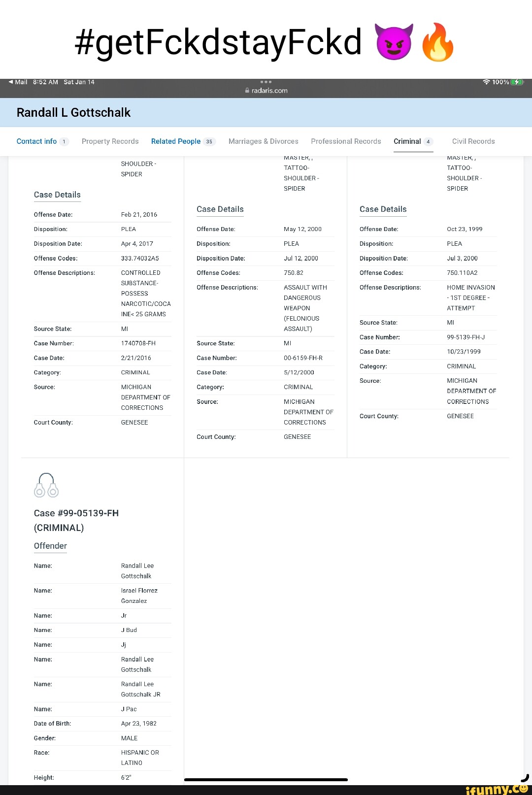532x795 pixels.
Task: Tap the home indicator bar at the bottom
Action: [266, 780]
